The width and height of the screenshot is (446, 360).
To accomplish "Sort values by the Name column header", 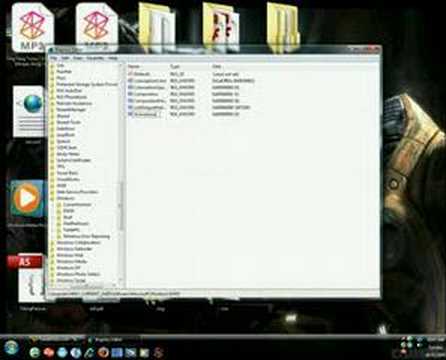I will 134,67.
